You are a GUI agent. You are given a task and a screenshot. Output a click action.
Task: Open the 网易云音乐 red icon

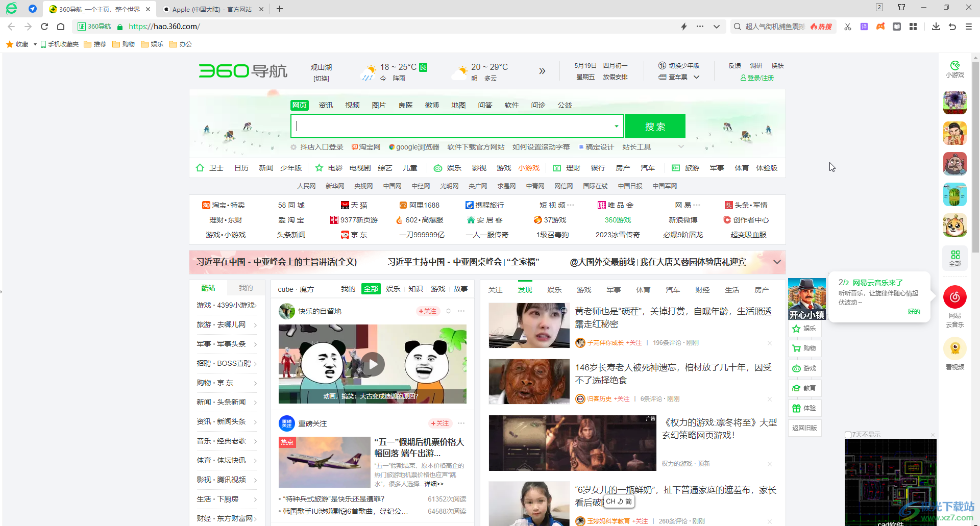coord(954,297)
